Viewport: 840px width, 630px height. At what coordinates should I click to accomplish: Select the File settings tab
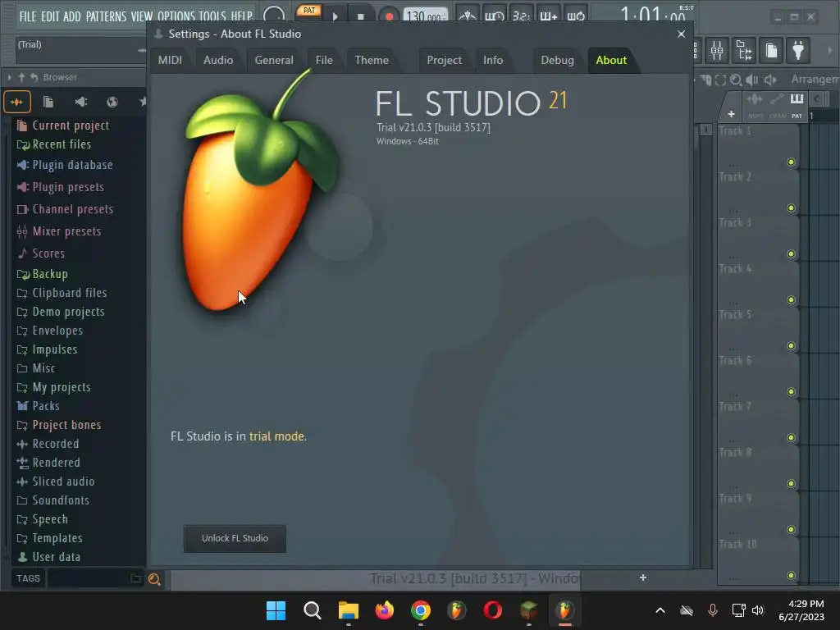(x=324, y=60)
